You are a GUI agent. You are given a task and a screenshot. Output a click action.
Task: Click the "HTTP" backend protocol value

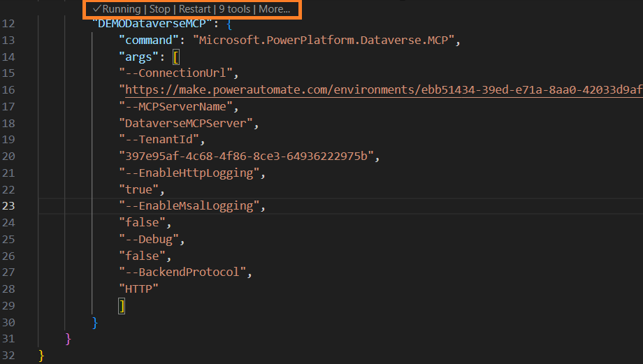(138, 289)
